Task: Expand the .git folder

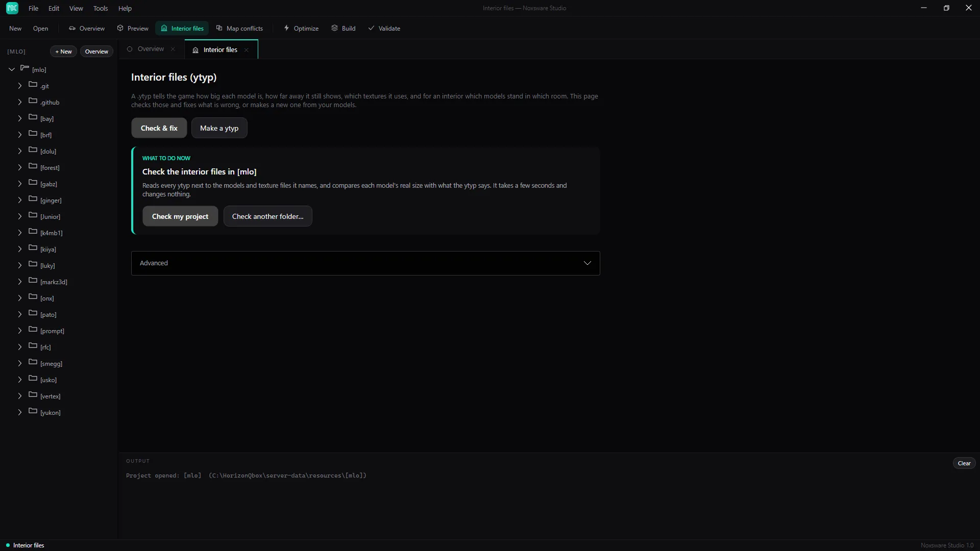Action: (20, 86)
